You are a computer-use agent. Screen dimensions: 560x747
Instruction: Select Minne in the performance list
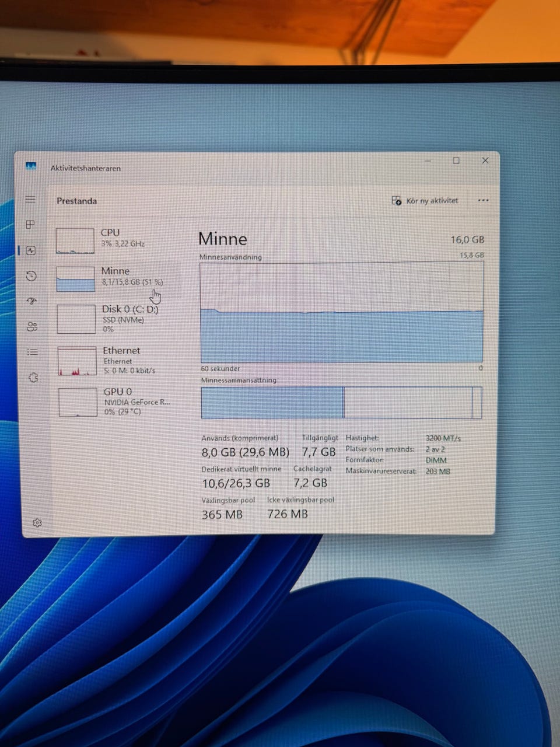tap(117, 277)
